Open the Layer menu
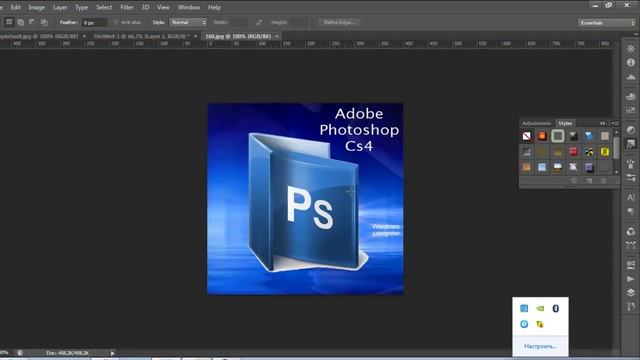 coord(60,7)
